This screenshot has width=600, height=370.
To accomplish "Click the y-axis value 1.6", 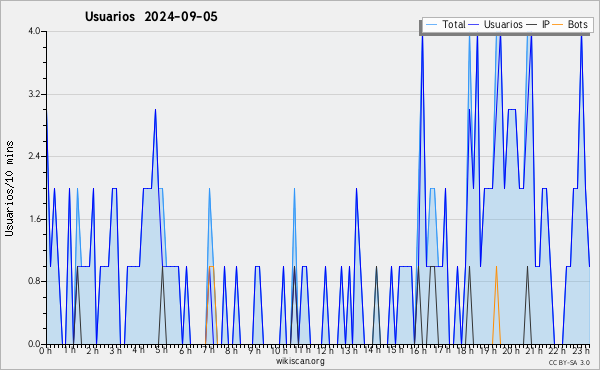I will tap(35, 219).
